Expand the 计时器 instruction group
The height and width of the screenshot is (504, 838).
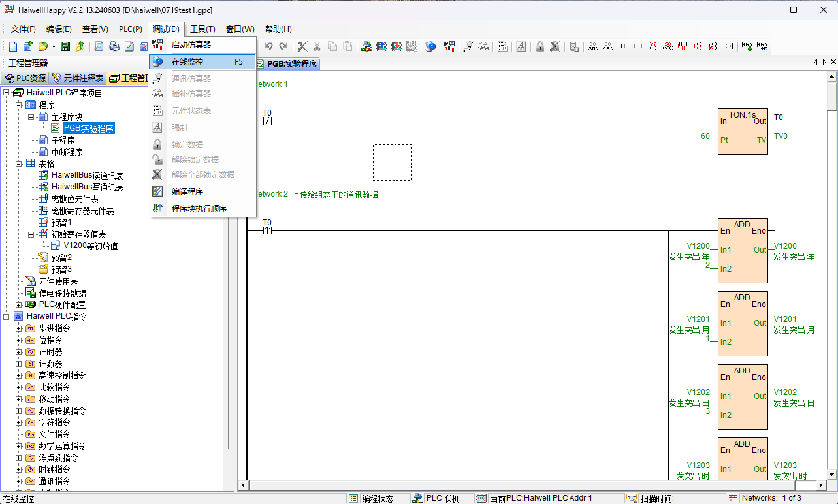click(x=19, y=352)
